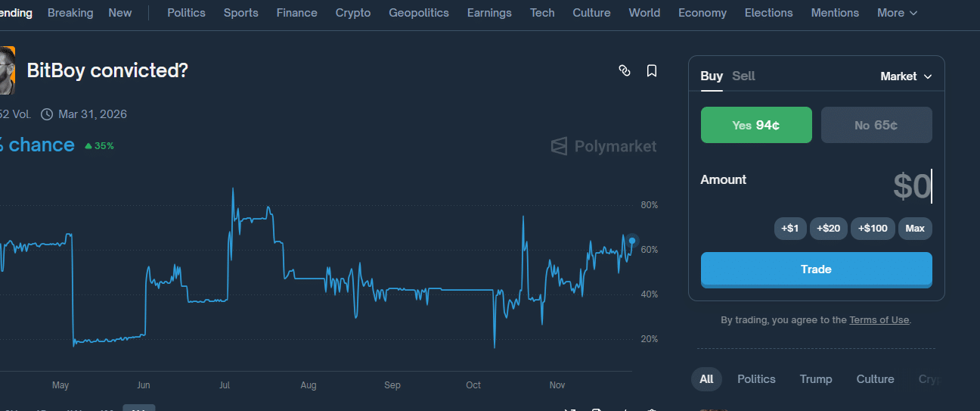This screenshot has height=411, width=980.
Task: Expand the More categories menu
Action: coord(897,13)
